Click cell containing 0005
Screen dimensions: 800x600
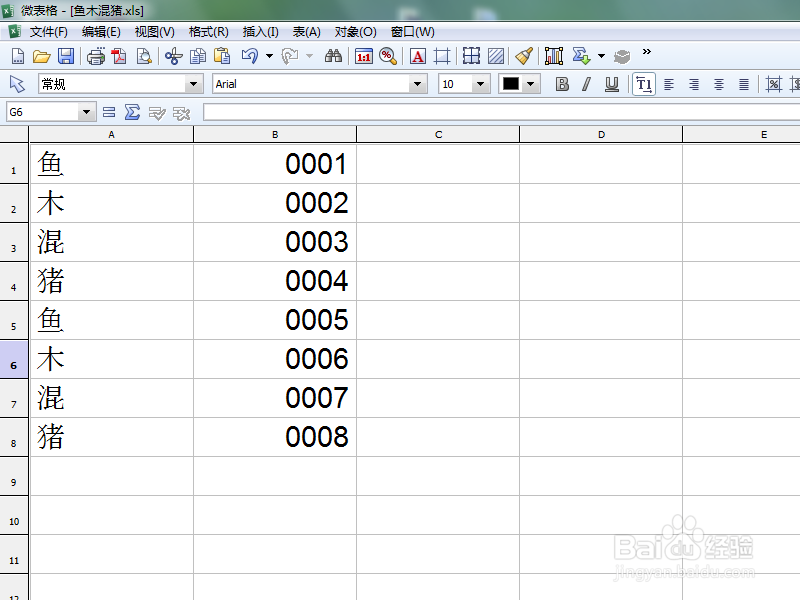275,320
